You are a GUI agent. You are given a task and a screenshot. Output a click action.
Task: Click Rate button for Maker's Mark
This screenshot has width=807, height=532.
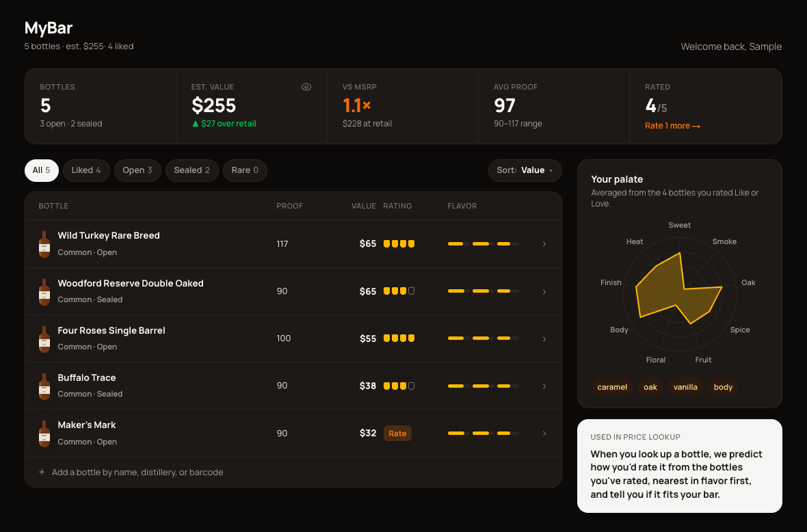coord(397,434)
